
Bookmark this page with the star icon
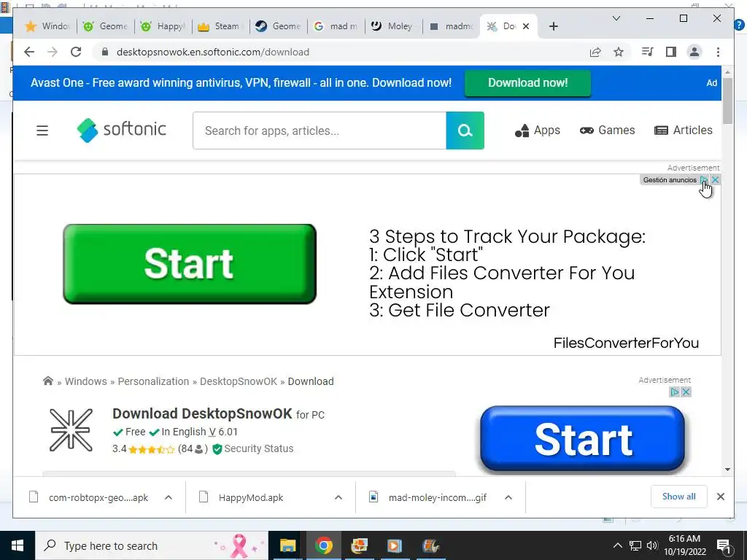(x=619, y=52)
